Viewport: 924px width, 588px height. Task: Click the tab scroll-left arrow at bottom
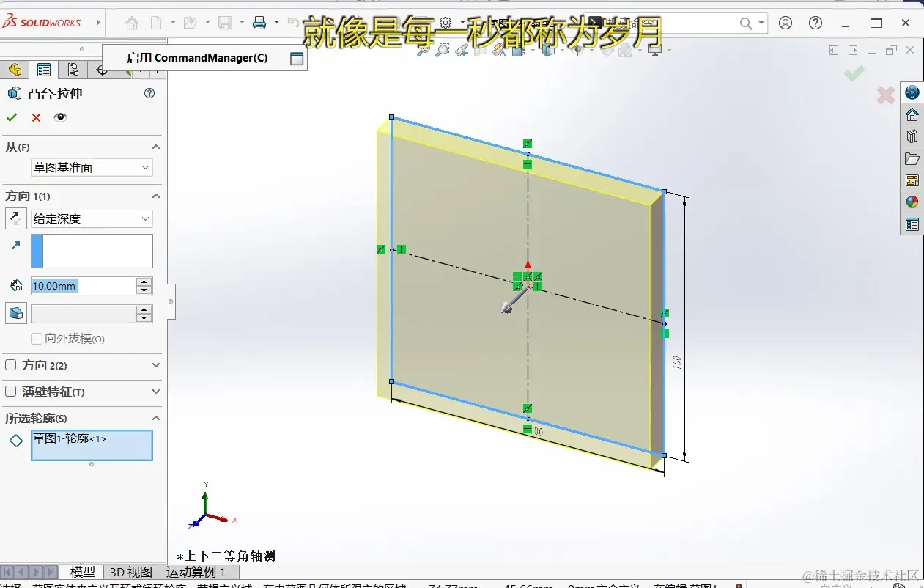click(21, 572)
